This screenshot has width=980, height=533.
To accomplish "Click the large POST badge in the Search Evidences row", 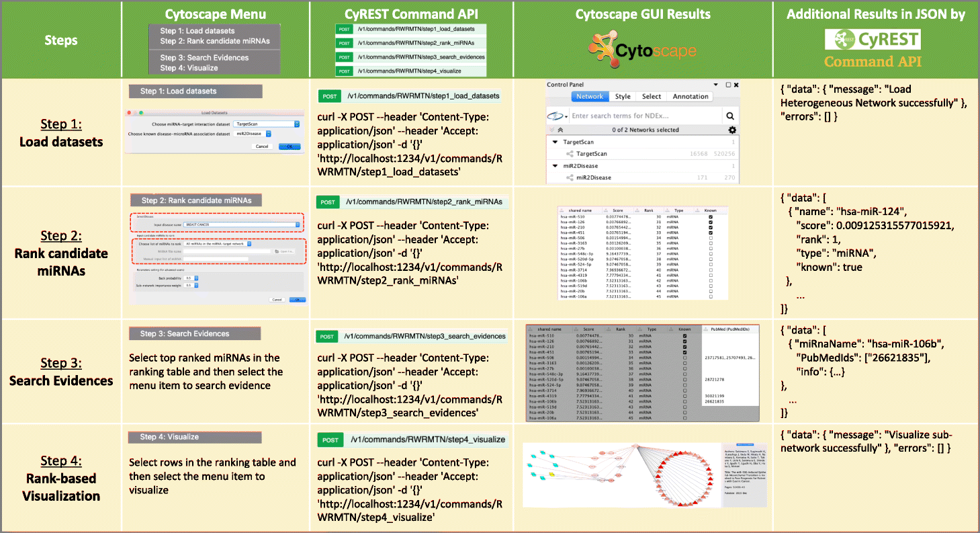I will 327,336.
